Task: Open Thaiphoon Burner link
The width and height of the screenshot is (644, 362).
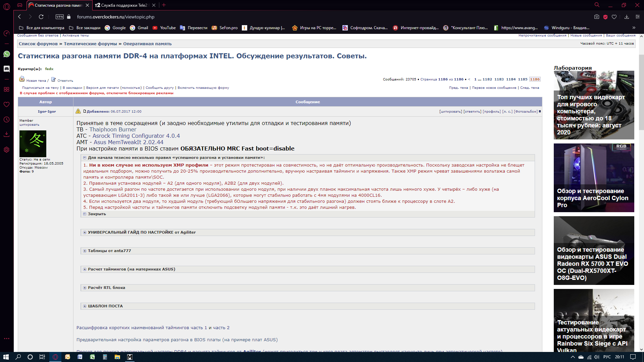Action: point(113,129)
